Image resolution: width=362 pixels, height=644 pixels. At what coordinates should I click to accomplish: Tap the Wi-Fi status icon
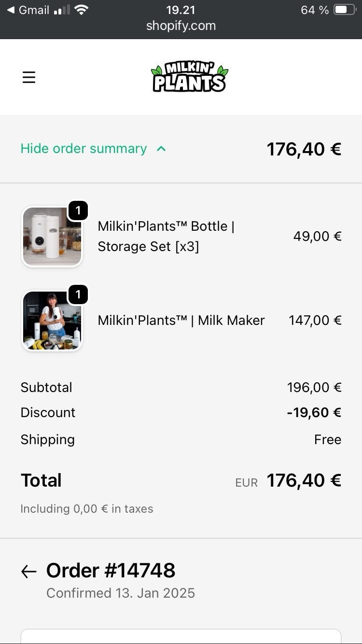pyautogui.click(x=82, y=10)
